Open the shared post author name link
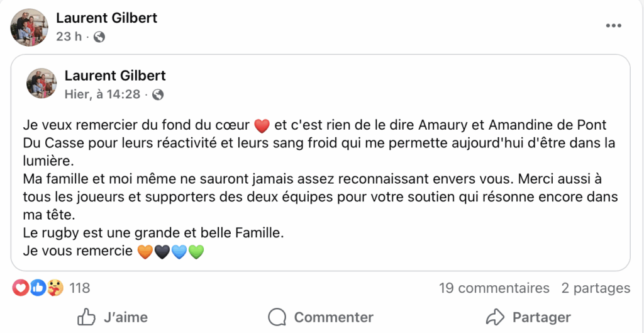This screenshot has width=644, height=333. pyautogui.click(x=115, y=76)
